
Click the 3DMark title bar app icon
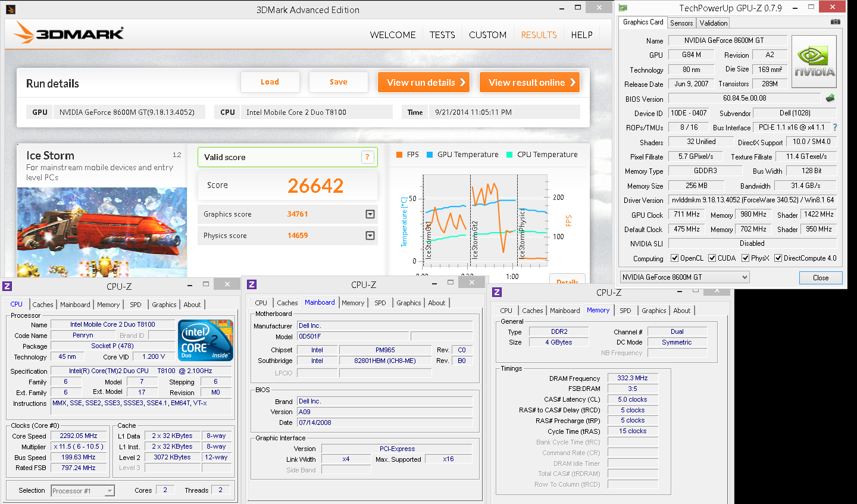pyautogui.click(x=10, y=10)
